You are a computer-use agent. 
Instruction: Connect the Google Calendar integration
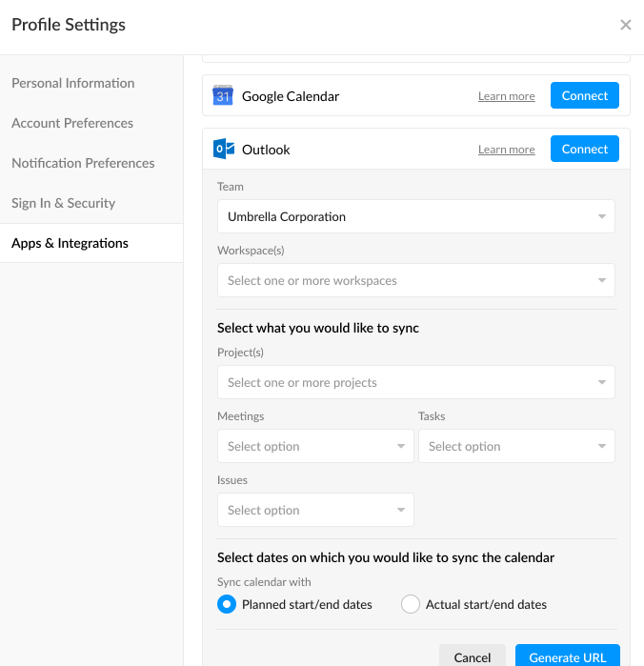click(584, 95)
